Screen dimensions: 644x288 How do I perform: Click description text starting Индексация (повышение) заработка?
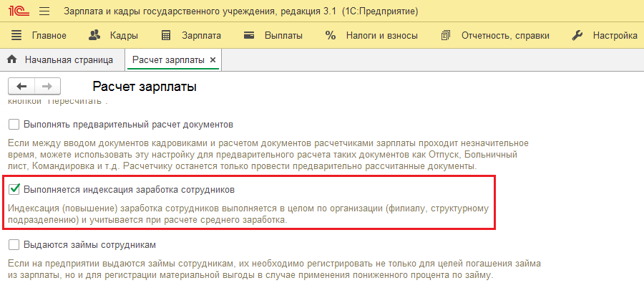coord(248,214)
